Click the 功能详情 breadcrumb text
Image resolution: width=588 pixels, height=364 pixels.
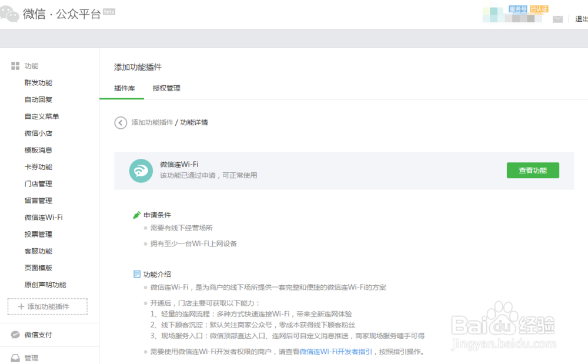tap(194, 122)
